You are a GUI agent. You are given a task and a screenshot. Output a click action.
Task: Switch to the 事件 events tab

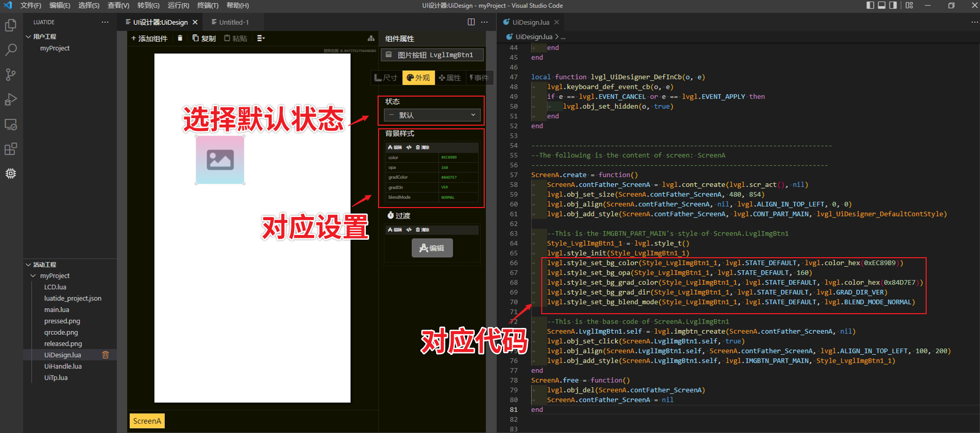click(479, 78)
